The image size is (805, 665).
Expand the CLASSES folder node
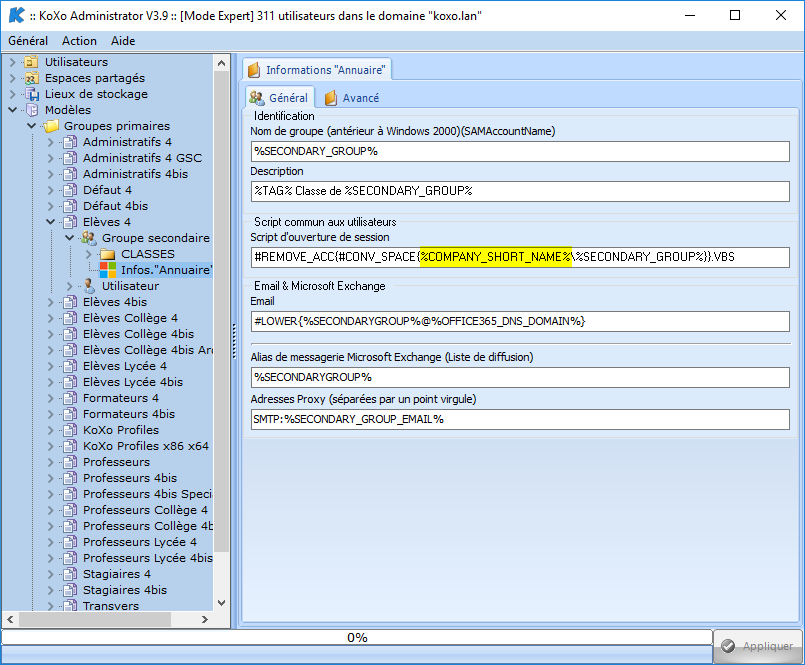point(89,254)
